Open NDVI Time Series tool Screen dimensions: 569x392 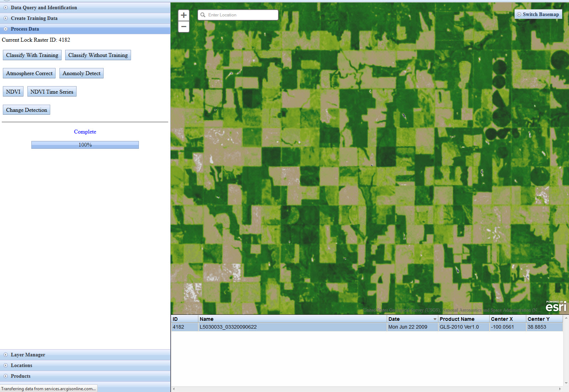(x=52, y=92)
